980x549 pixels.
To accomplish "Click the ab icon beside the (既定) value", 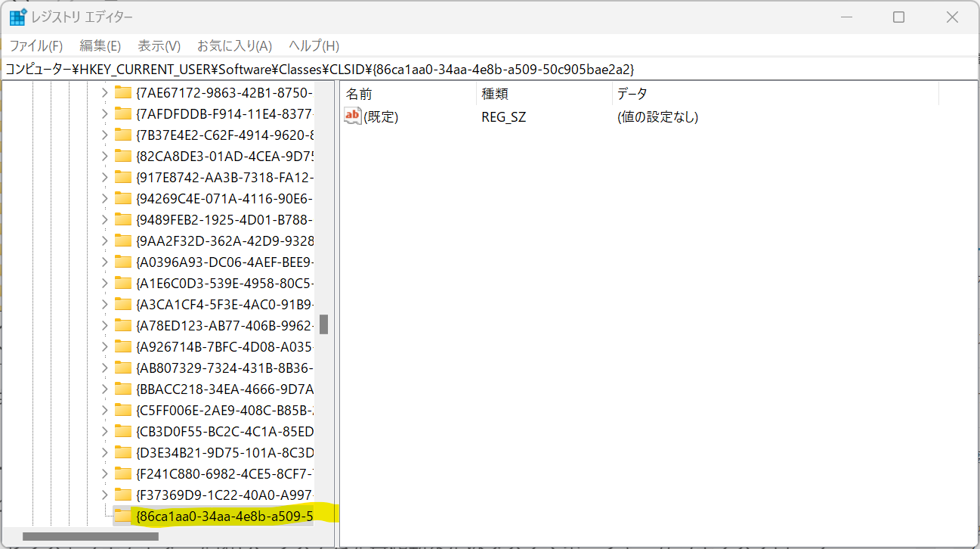I will 351,116.
